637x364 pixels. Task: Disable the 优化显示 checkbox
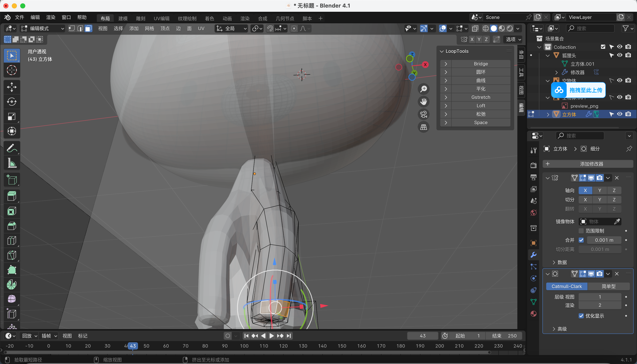point(581,316)
